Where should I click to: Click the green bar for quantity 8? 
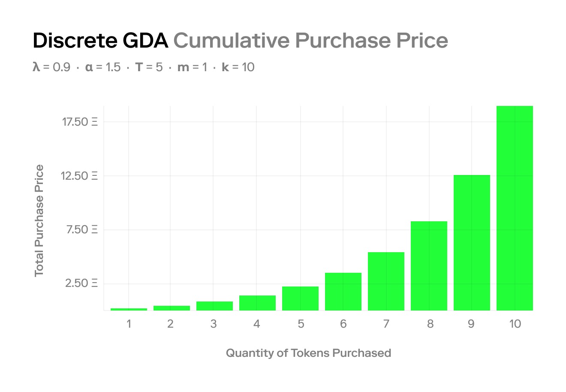[x=429, y=266]
